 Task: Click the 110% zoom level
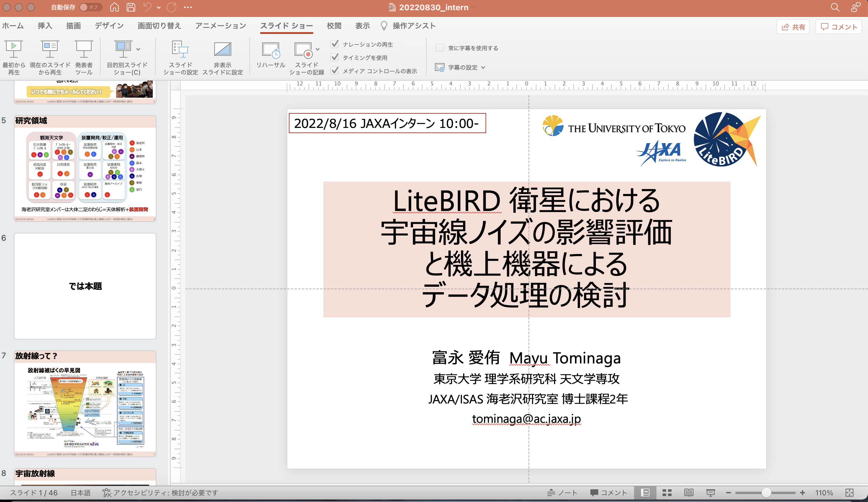coord(824,493)
